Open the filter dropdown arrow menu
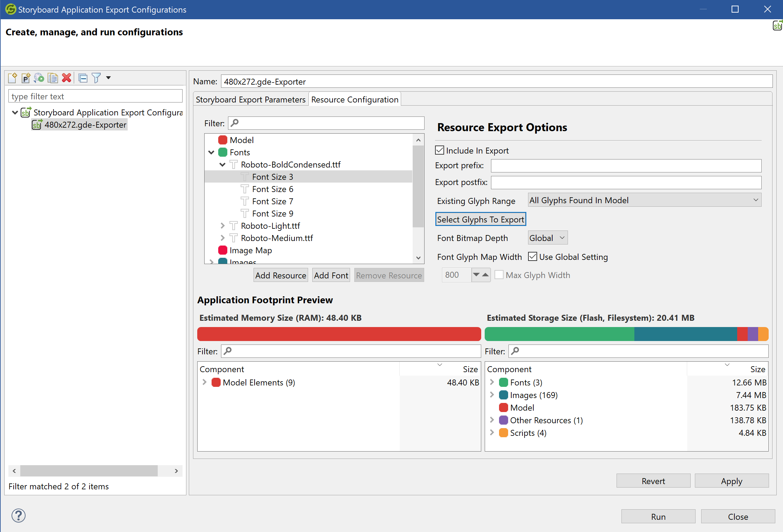This screenshot has height=532, width=783. [x=108, y=78]
